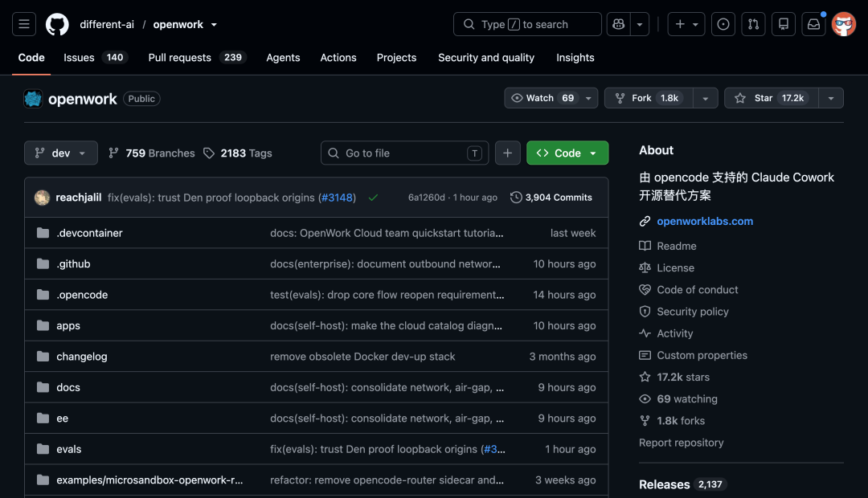View 3,904 Commits history
Viewport: 868px width, 498px height.
(x=551, y=198)
